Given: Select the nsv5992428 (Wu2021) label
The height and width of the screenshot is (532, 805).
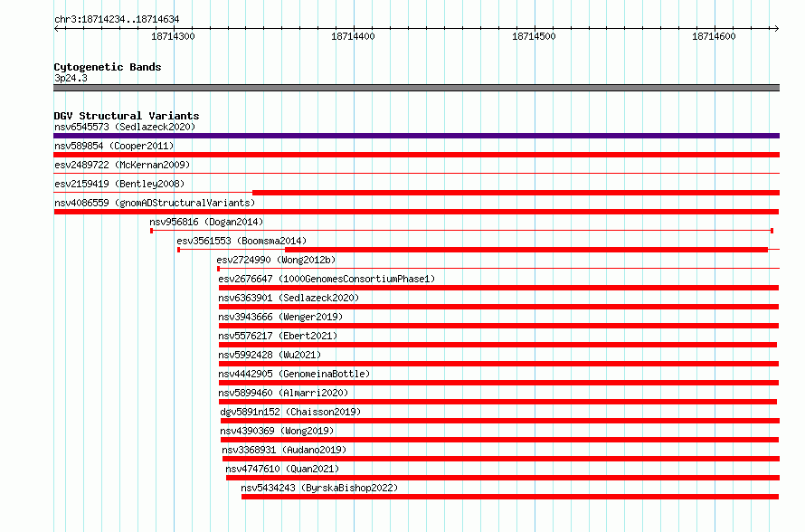Looking at the screenshot, I should click(270, 355).
